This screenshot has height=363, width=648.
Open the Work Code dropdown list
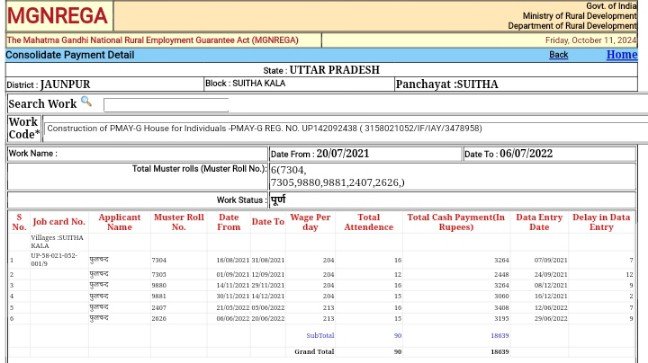click(345, 129)
